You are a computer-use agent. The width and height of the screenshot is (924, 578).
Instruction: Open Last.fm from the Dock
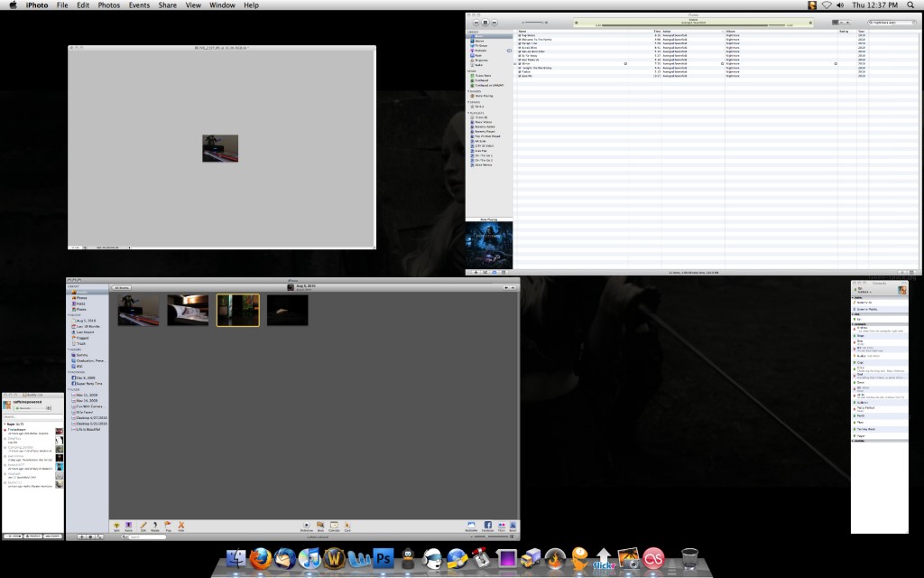[x=653, y=558]
